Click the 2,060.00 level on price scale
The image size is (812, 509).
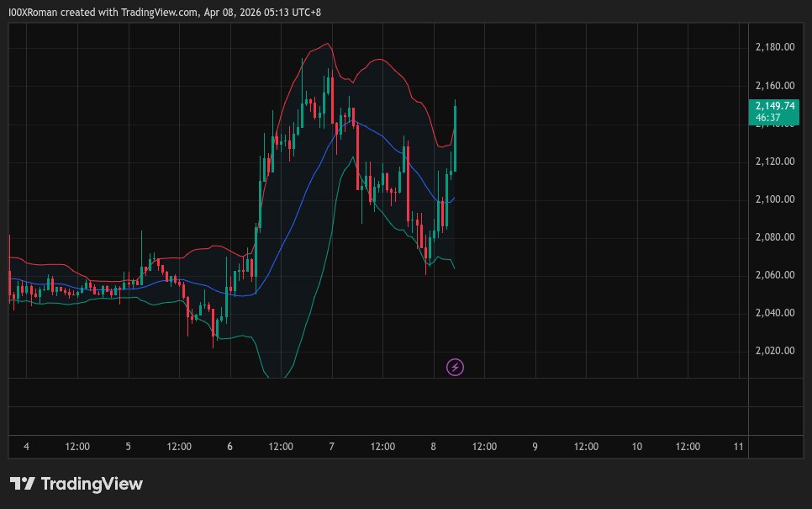coord(774,275)
